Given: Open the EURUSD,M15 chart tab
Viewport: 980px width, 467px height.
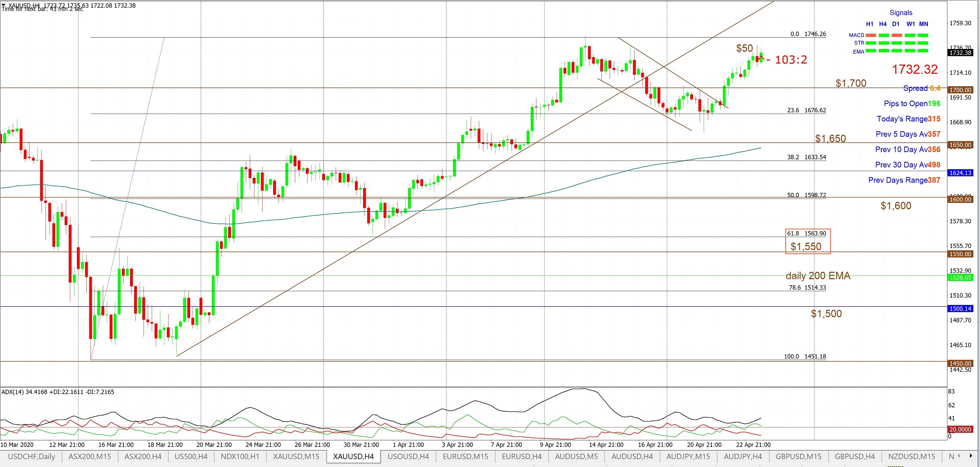Looking at the screenshot, I should pos(465,456).
